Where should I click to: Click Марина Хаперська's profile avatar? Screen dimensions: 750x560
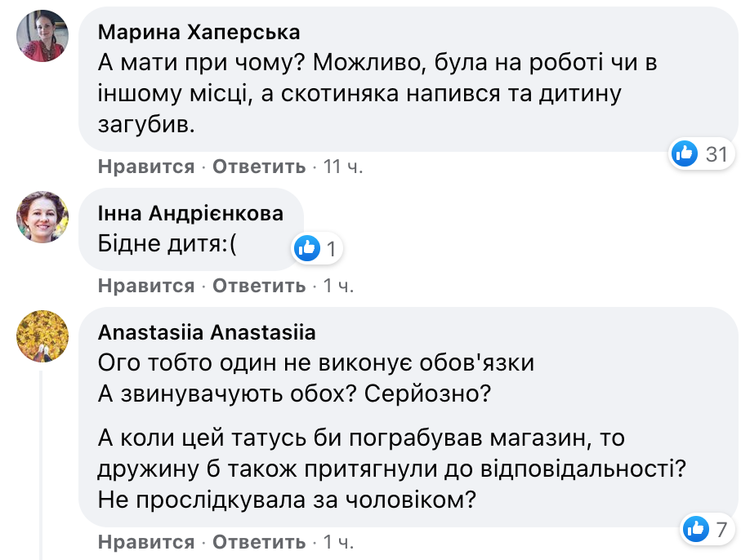[x=42, y=36]
